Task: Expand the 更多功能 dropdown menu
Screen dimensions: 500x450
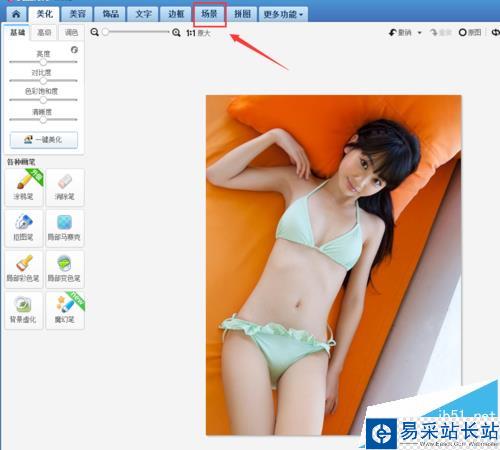Action: point(283,14)
